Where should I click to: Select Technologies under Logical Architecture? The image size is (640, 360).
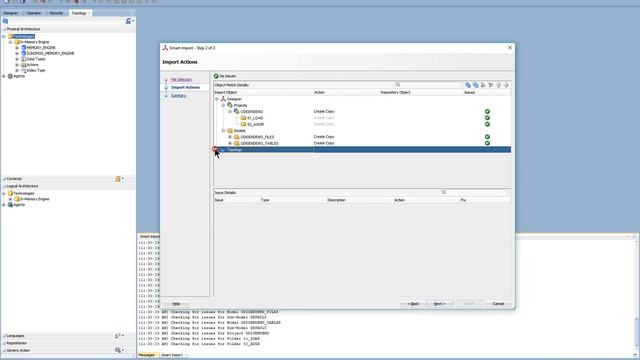point(24,193)
